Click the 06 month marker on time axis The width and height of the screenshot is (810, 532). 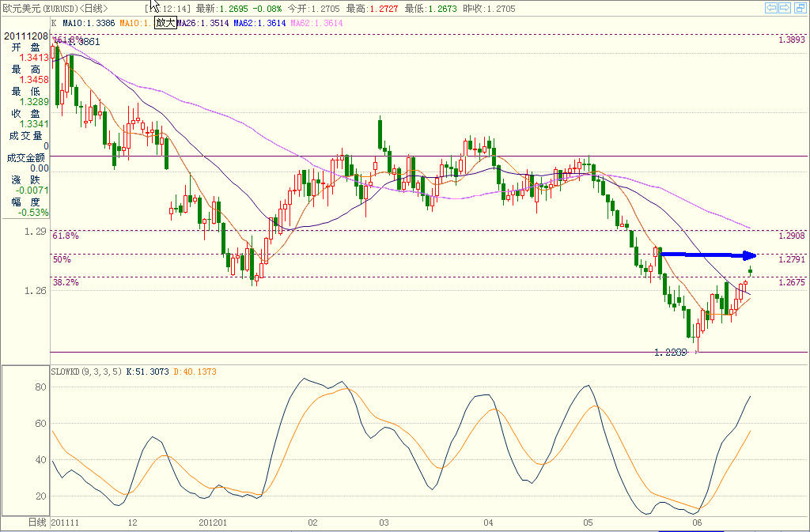(x=698, y=523)
